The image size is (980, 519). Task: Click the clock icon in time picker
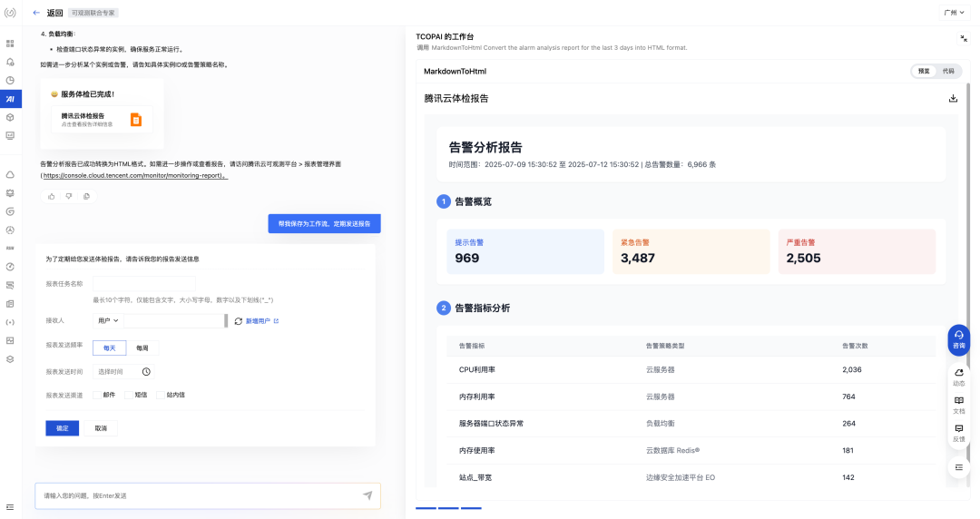pyautogui.click(x=146, y=372)
